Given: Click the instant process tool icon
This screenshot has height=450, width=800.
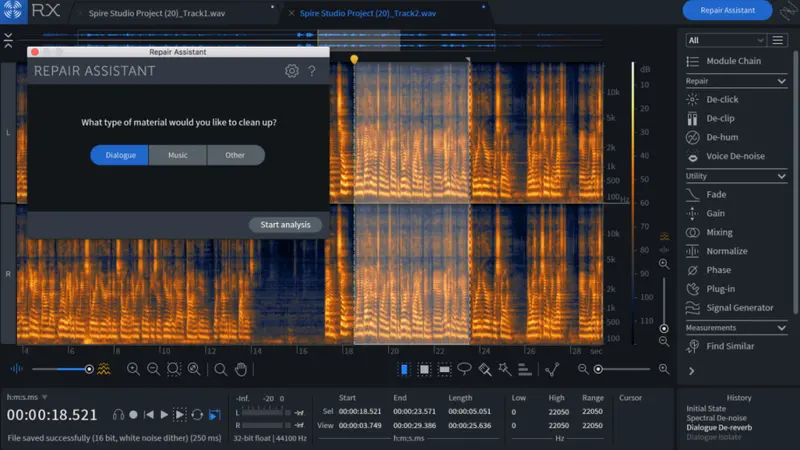Looking at the screenshot, I should (552, 369).
